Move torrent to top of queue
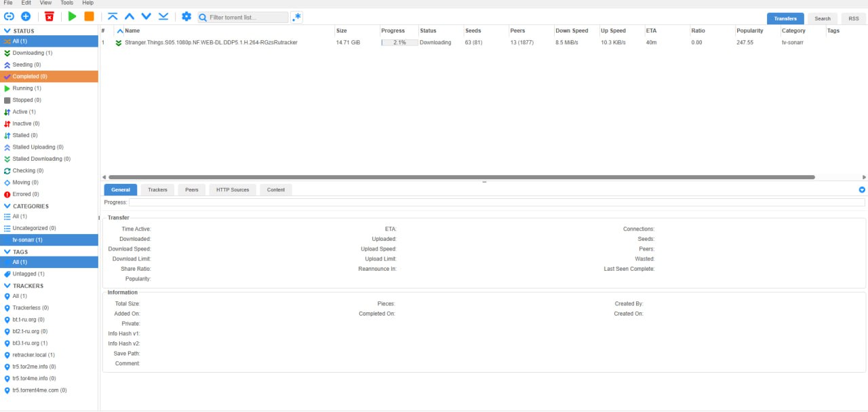This screenshot has width=868, height=412. click(113, 16)
